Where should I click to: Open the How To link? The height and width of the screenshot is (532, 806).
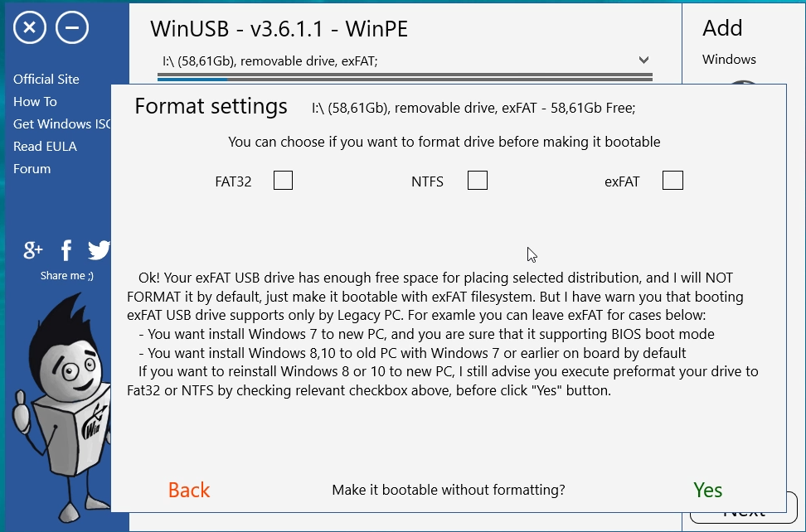click(35, 102)
